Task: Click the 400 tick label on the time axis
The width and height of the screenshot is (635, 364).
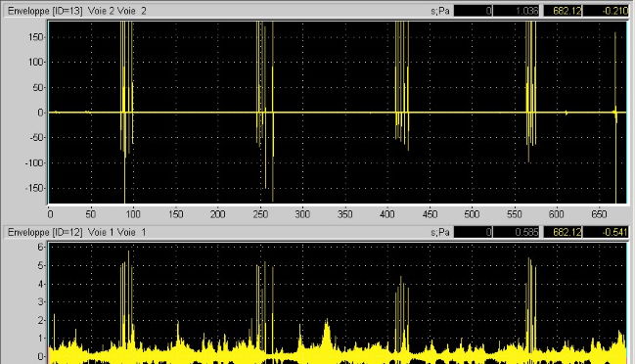Action: click(387, 214)
